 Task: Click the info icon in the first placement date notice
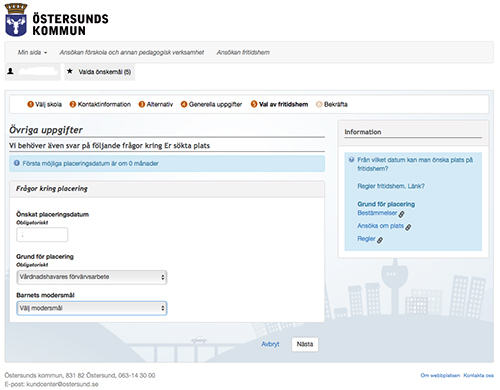[x=17, y=163]
